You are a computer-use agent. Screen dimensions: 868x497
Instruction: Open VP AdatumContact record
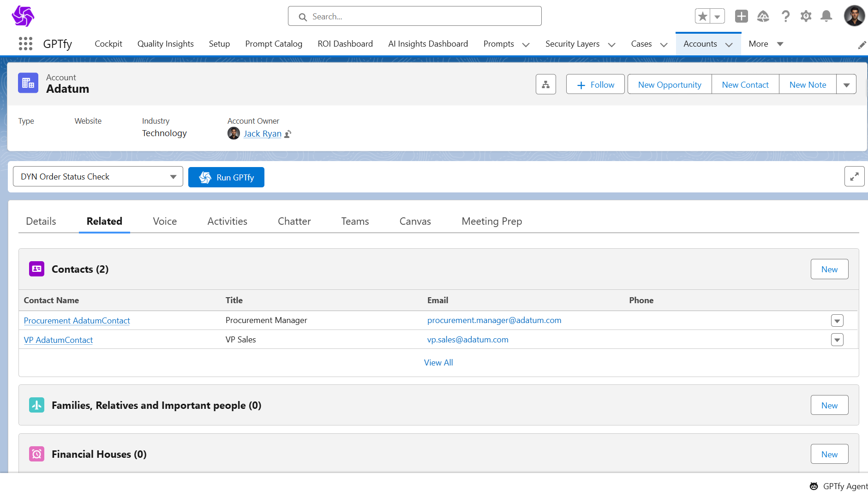click(58, 340)
